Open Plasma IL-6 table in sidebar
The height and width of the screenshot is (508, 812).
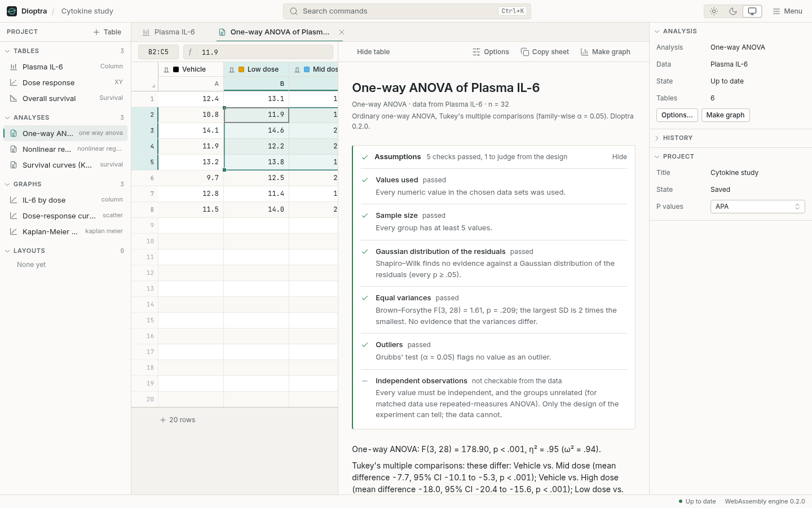[x=65, y=67]
